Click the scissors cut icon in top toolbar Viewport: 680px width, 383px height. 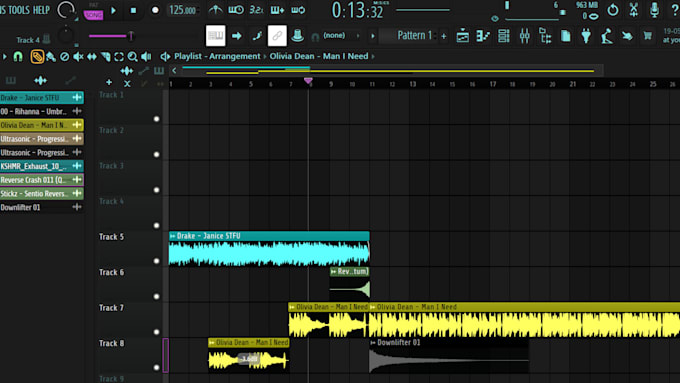pos(634,10)
